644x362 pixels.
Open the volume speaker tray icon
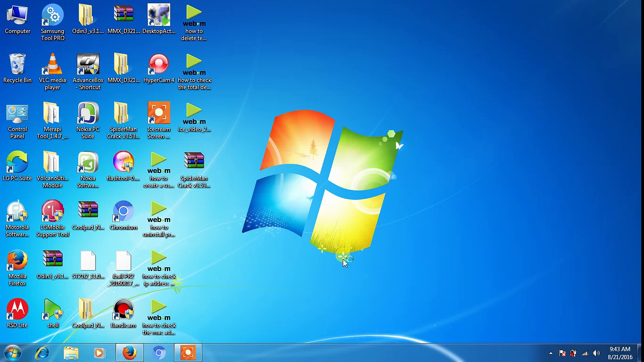point(596,353)
